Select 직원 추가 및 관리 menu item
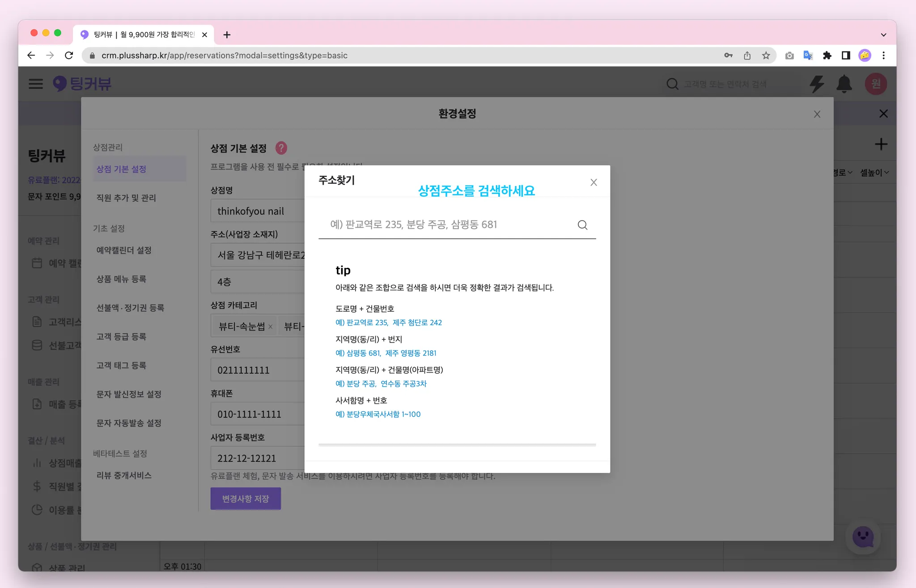Image resolution: width=916 pixels, height=588 pixels. tap(126, 198)
